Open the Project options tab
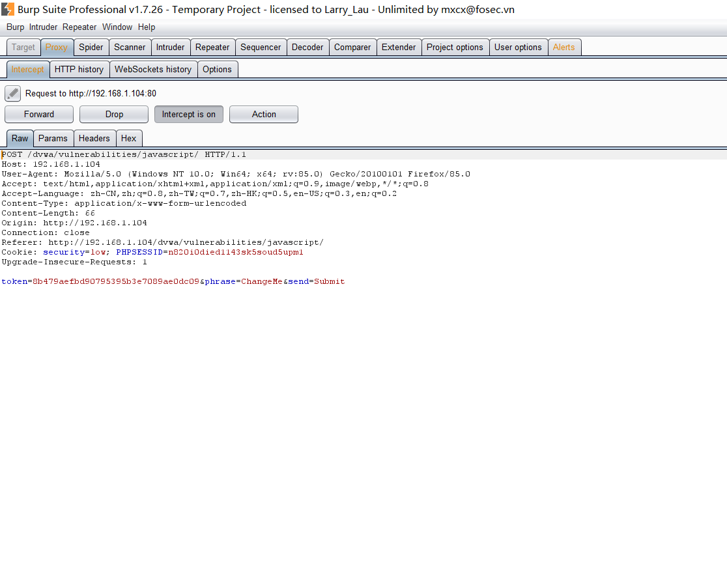The width and height of the screenshot is (727, 588). click(455, 47)
